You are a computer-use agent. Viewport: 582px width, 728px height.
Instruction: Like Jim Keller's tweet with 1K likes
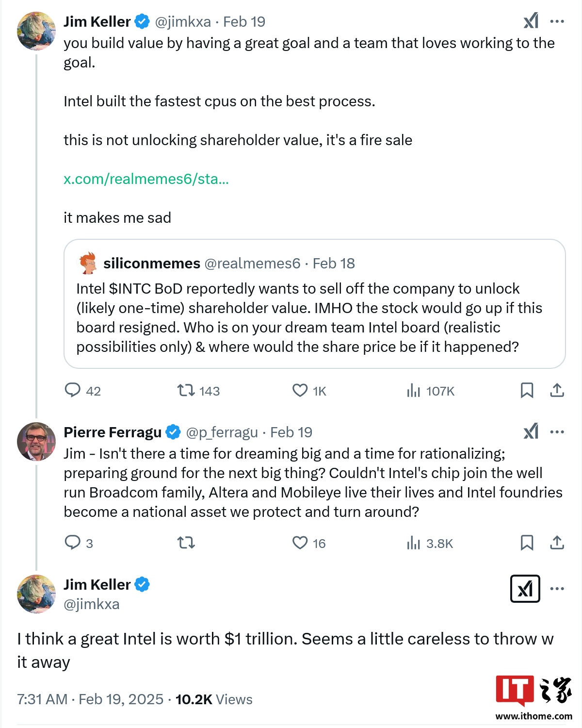300,390
